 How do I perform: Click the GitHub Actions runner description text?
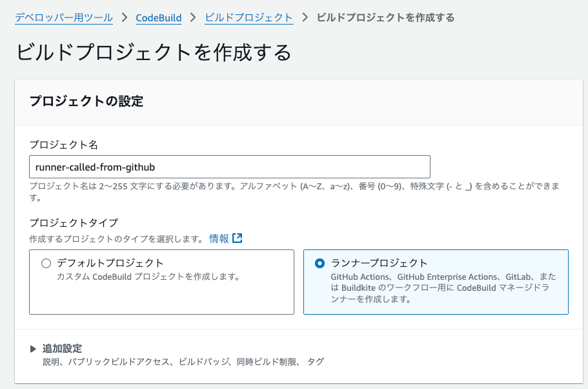point(443,288)
